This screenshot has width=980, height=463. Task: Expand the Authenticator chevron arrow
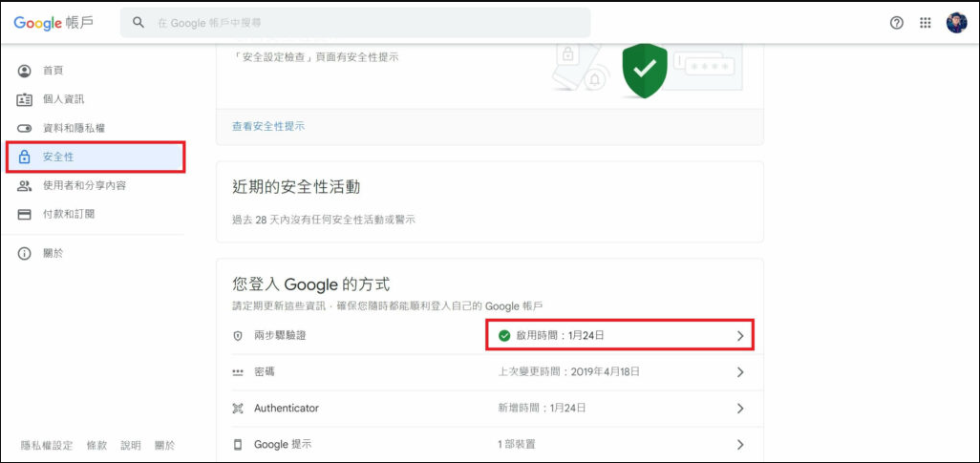point(740,409)
